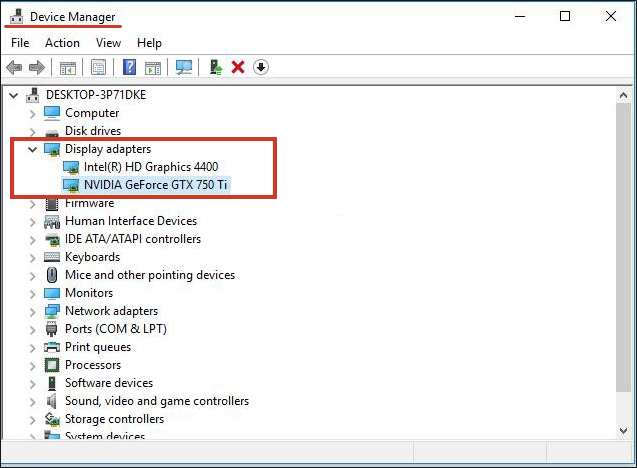Click the DESKTOP-3P71DKE computer icon
This screenshot has height=468, width=637.
point(33,95)
